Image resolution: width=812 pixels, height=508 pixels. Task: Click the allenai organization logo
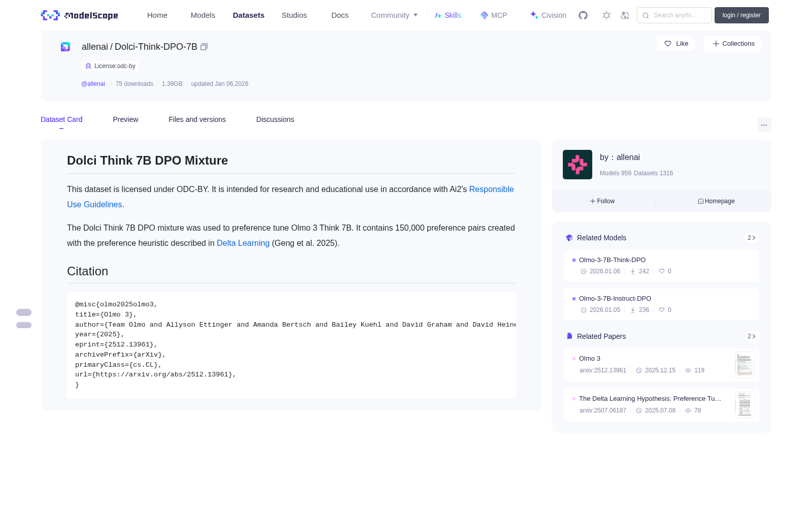pyautogui.click(x=578, y=165)
